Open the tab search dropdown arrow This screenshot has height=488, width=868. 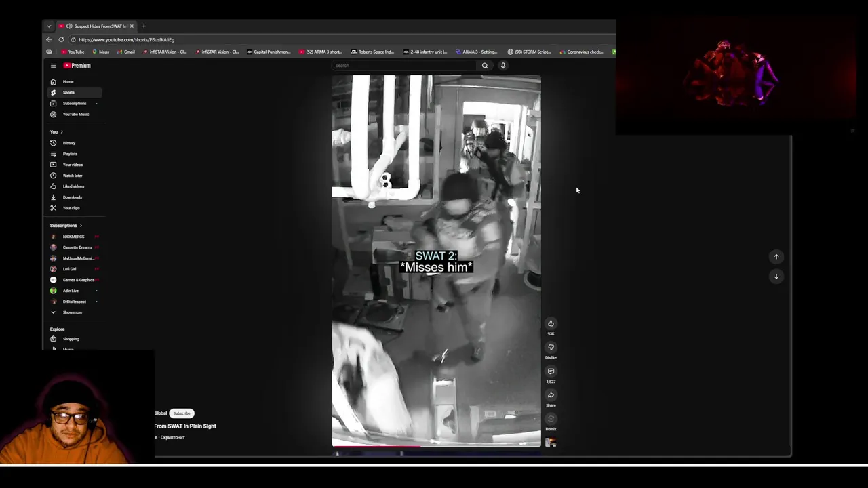[49, 26]
